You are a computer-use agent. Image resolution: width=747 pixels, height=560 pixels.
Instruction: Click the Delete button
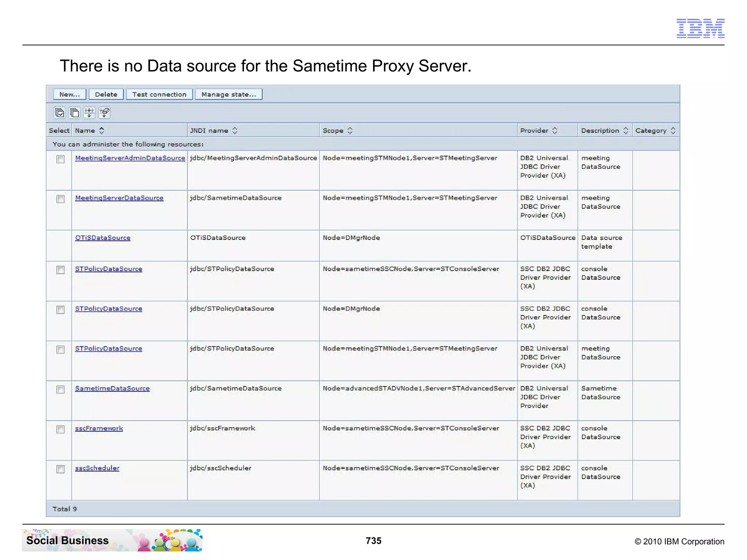pyautogui.click(x=106, y=94)
